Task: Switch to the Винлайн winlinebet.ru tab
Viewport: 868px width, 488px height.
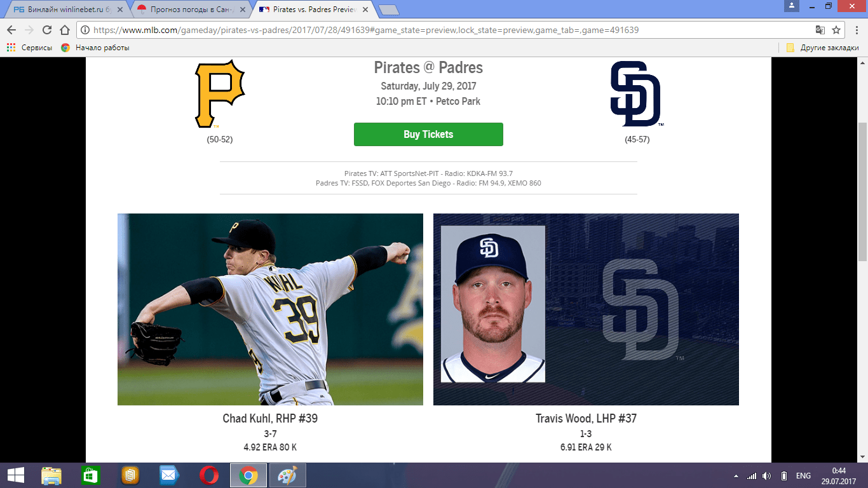Action: [x=65, y=10]
